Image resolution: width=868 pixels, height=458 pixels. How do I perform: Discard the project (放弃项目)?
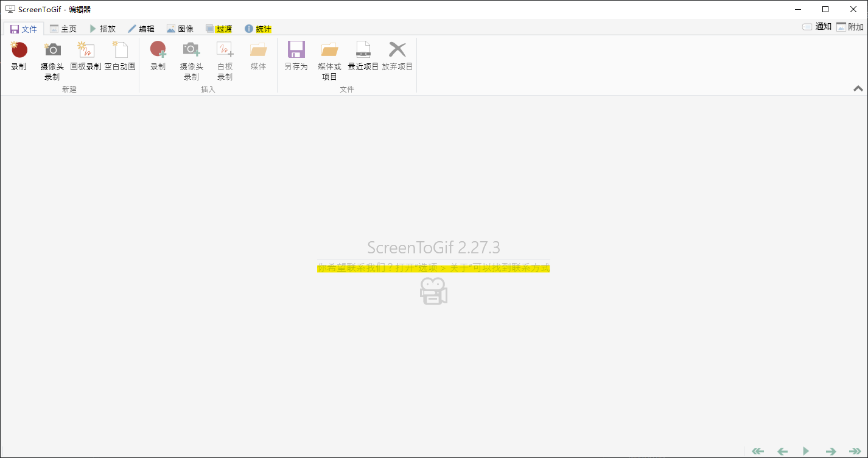point(397,57)
